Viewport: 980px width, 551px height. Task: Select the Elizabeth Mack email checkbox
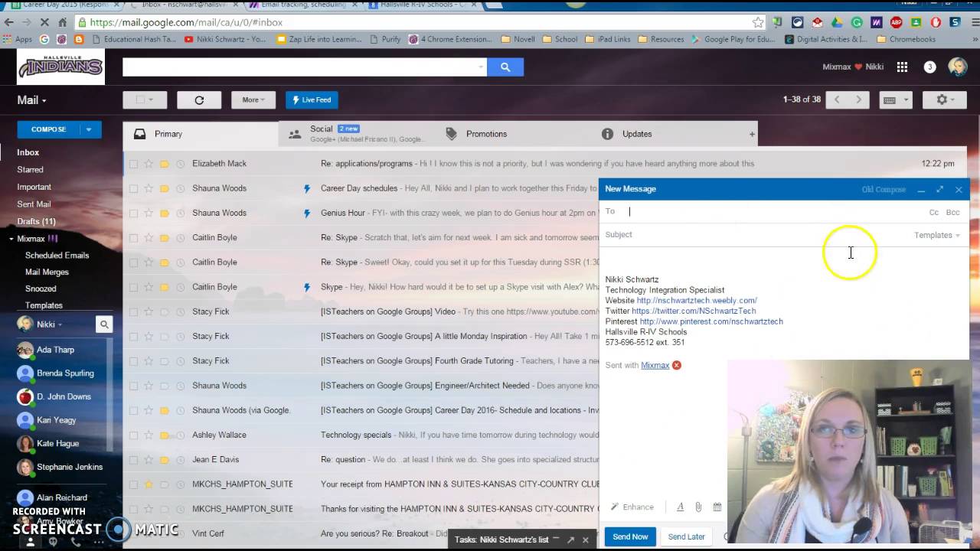pos(133,164)
